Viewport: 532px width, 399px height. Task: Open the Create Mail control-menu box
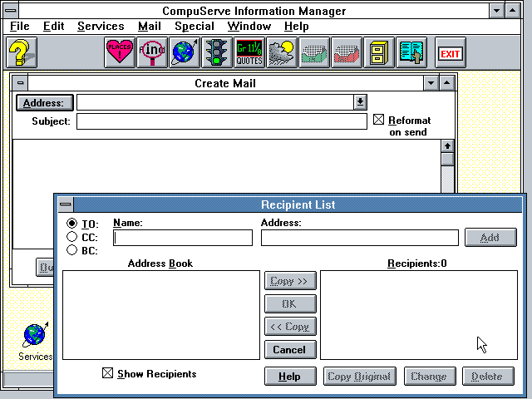click(20, 83)
